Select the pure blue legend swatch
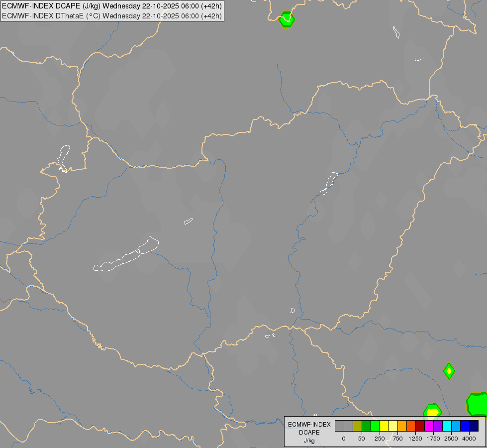 [465, 426]
